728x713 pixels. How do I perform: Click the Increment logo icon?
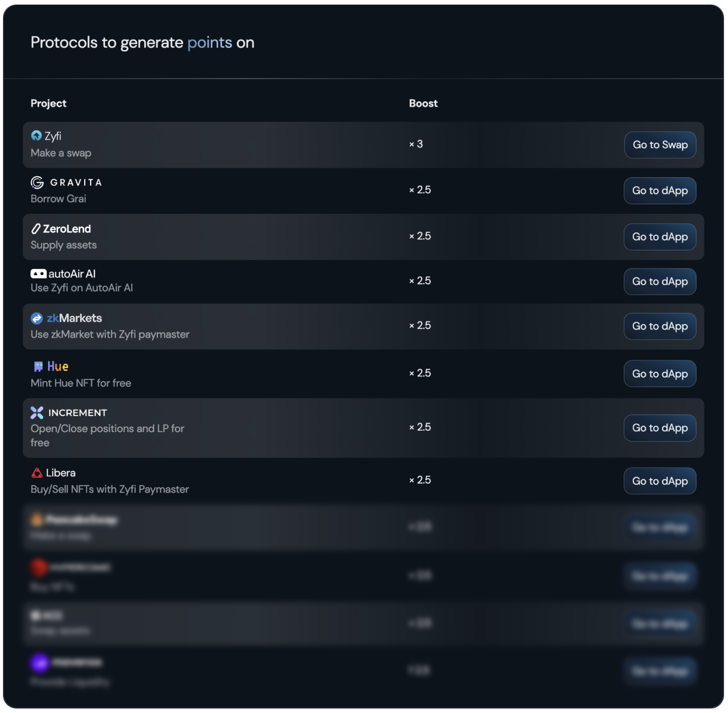[x=37, y=413]
